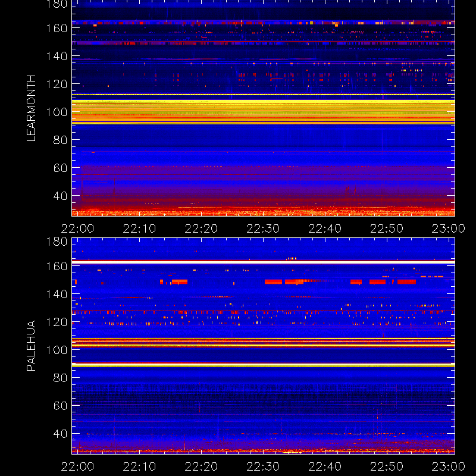Viewport: 476px width, 476px height.
Task: Select the 100 tick label on PALEHUA axis
Action: [57, 350]
